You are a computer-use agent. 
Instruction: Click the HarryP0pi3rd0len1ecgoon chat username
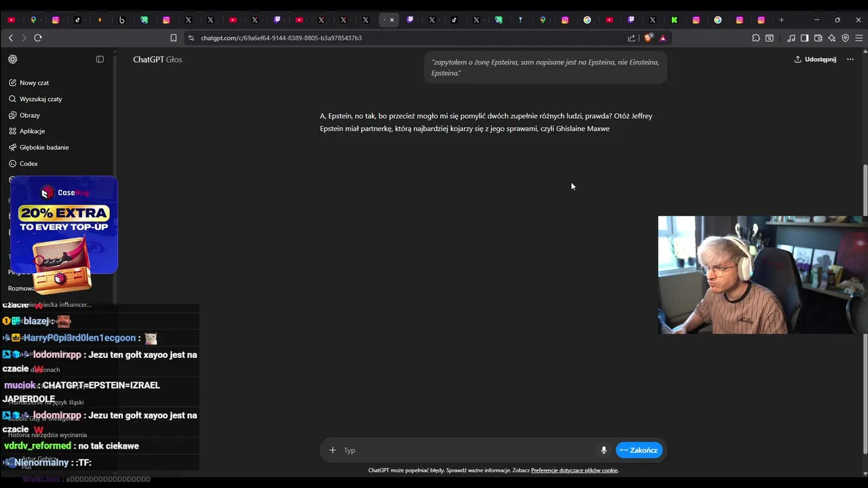pos(80,338)
